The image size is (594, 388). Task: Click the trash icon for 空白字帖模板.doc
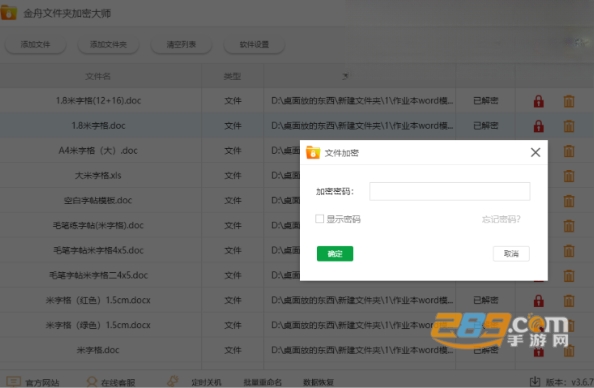pos(569,201)
